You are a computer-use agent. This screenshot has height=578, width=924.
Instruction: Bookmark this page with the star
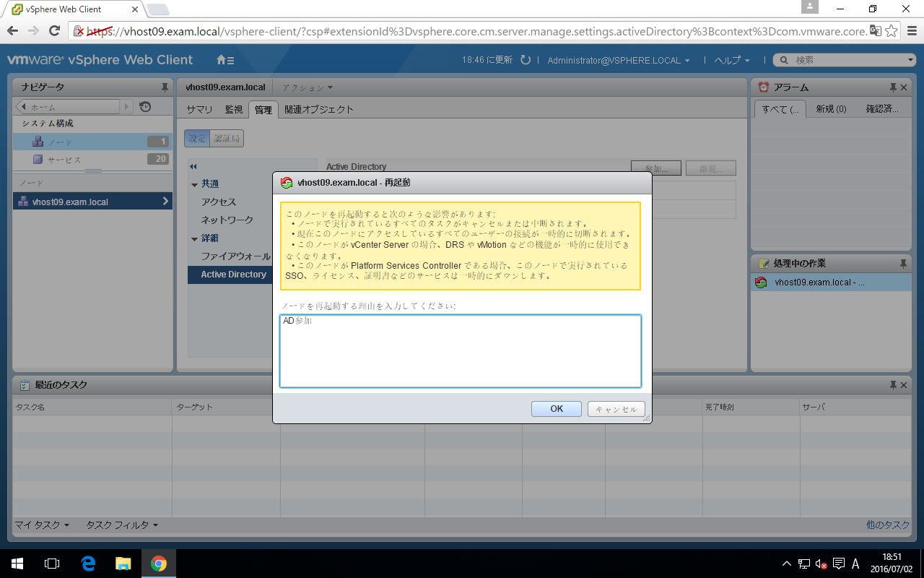[x=892, y=30]
